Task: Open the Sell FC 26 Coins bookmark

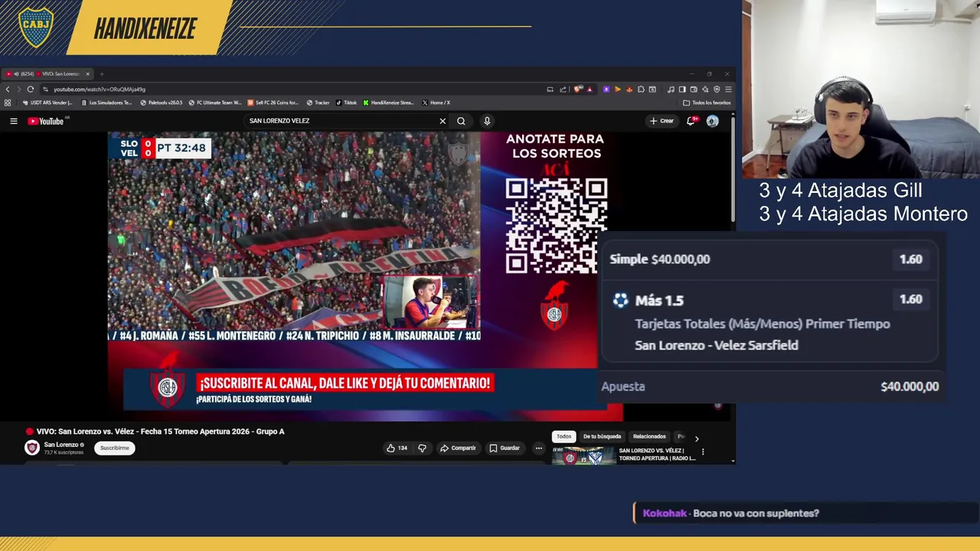Action: 273,103
